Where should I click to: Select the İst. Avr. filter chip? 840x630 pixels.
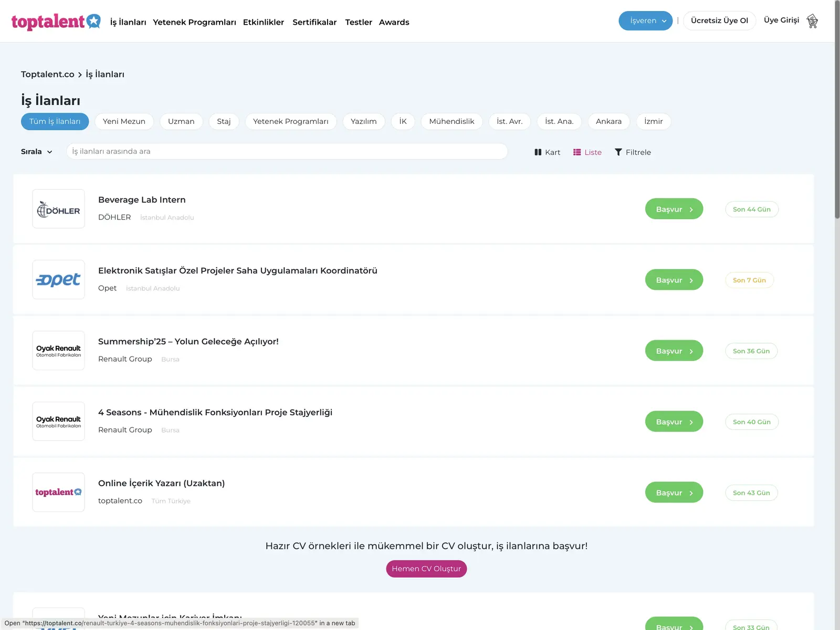point(510,121)
